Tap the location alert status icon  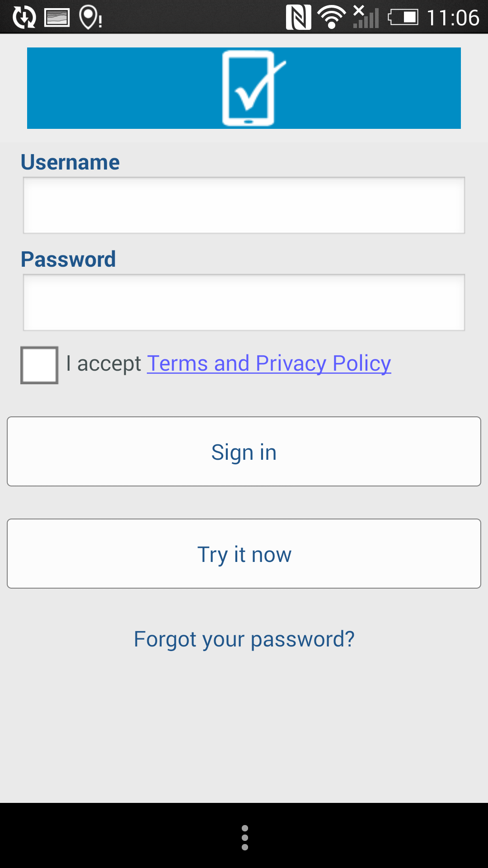90,18
